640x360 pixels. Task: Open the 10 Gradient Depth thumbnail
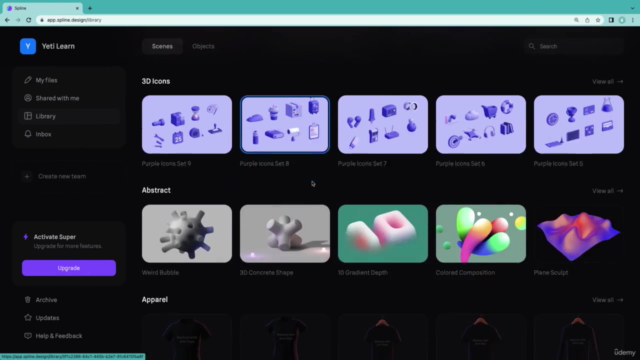point(383,233)
